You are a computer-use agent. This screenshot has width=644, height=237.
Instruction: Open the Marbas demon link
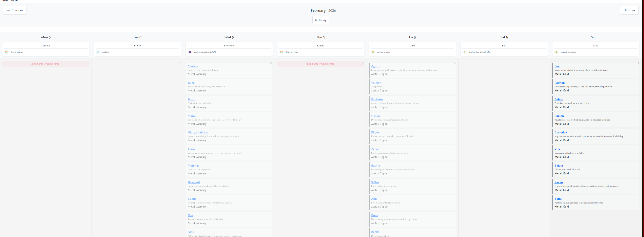coord(193,66)
